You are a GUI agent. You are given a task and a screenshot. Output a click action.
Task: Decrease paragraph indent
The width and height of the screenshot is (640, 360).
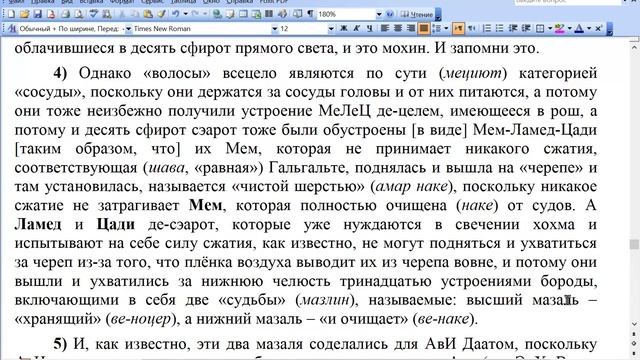click(513, 28)
